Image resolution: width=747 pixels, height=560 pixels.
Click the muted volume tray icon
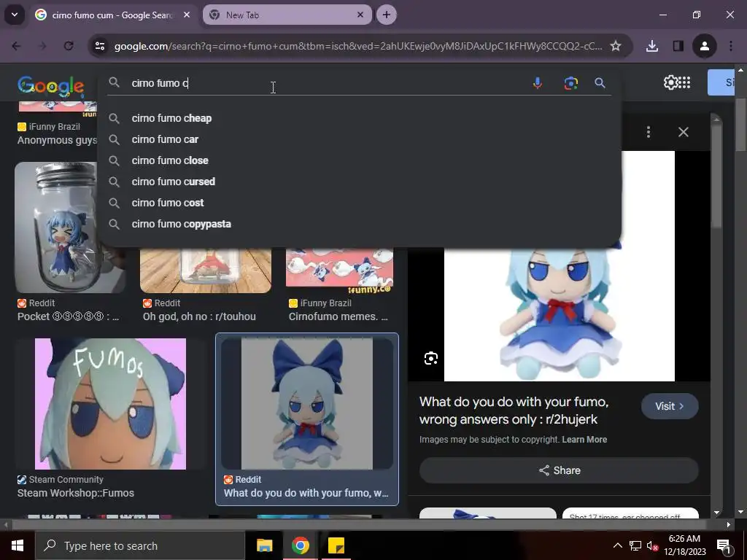(652, 545)
